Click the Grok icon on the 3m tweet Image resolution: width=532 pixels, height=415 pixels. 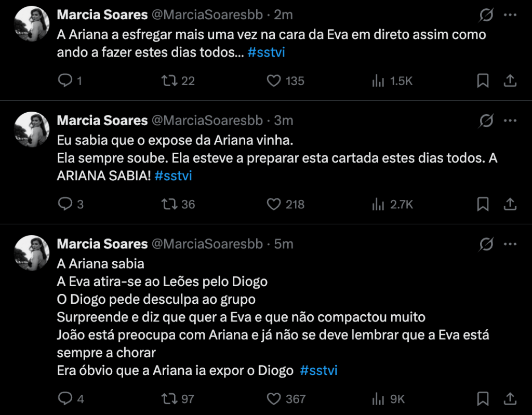(x=486, y=121)
